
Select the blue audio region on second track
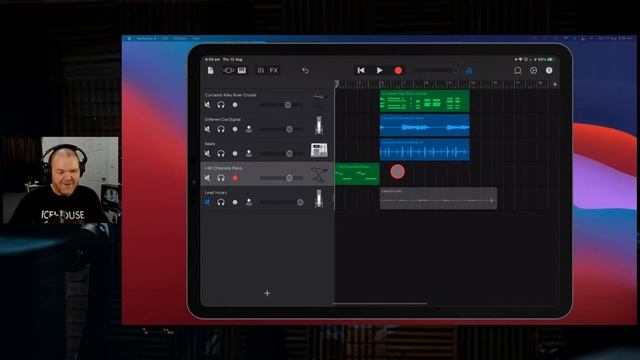pyautogui.click(x=424, y=125)
